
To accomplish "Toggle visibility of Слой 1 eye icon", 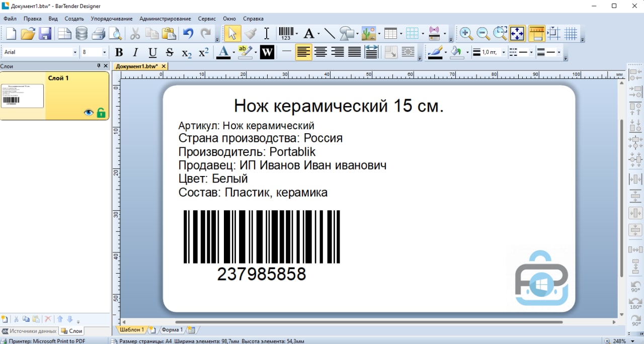I will [x=89, y=113].
